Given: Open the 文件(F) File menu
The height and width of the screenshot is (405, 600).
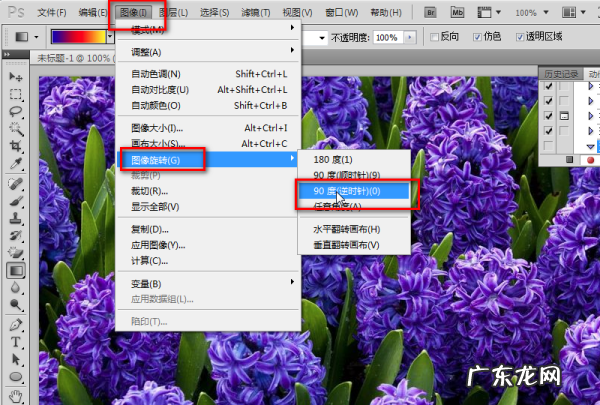Looking at the screenshot, I should tap(52, 13).
